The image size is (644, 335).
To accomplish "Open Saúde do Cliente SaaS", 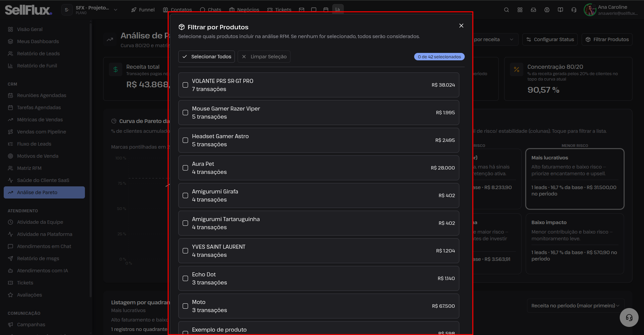I will click(44, 180).
